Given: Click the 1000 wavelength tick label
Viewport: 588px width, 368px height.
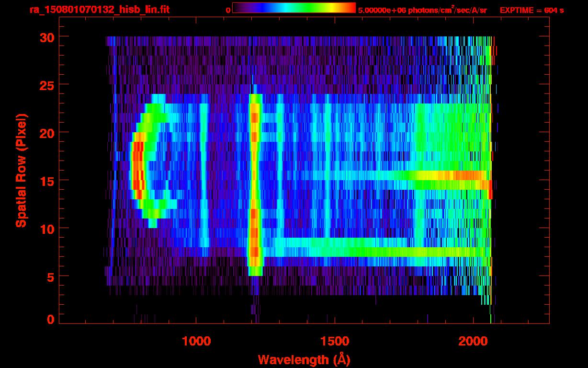Looking at the screenshot, I should pyautogui.click(x=196, y=341).
